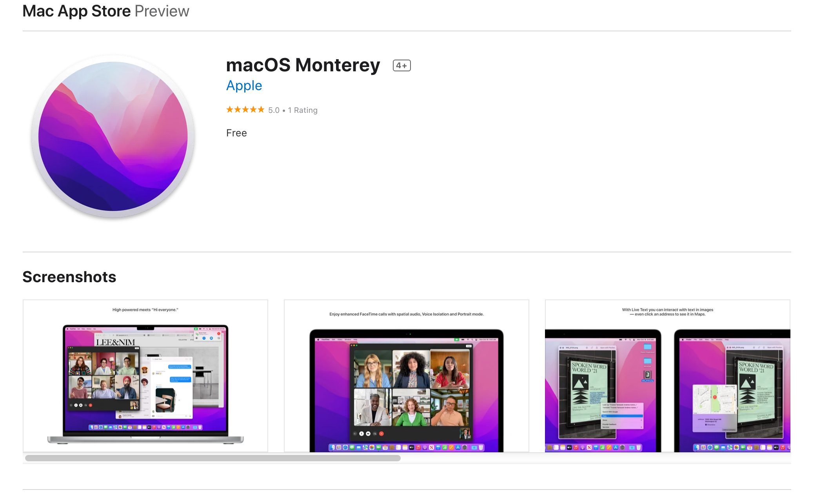The width and height of the screenshot is (821, 504).
Task: Click the Free price label
Action: [236, 133]
